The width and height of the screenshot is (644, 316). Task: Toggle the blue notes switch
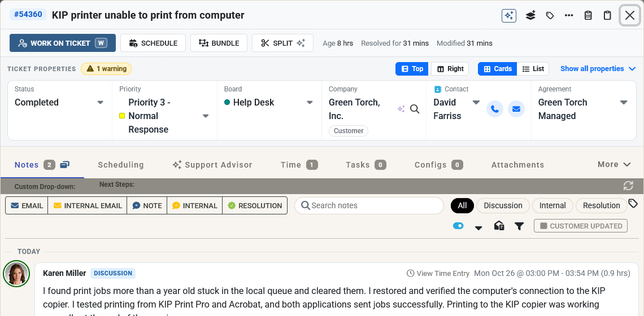(x=458, y=226)
